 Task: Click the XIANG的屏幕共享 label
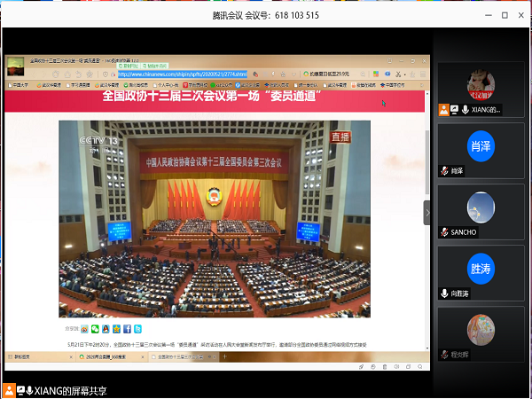[x=71, y=391]
